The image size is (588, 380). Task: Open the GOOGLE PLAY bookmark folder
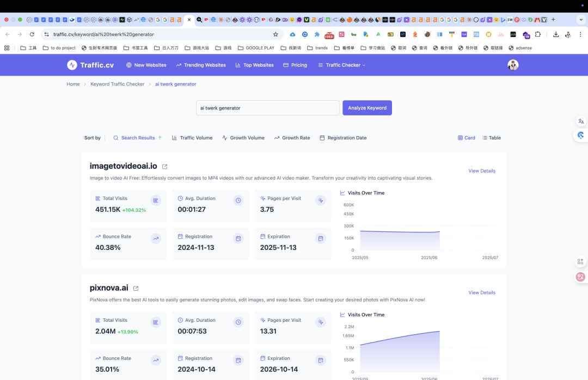(x=256, y=48)
